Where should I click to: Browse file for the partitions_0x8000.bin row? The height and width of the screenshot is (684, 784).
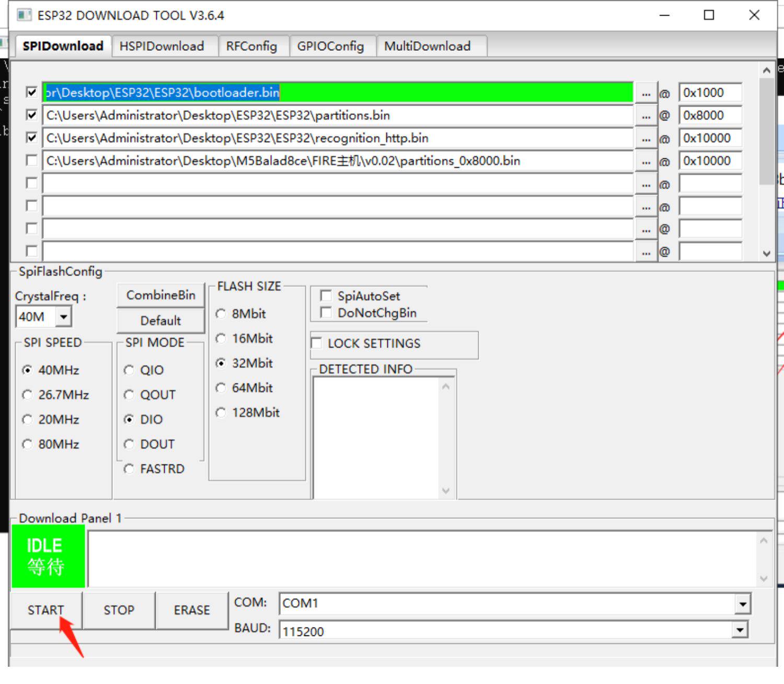pos(646,161)
